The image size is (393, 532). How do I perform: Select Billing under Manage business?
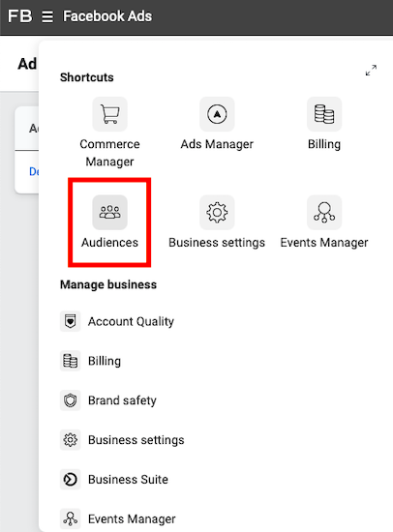(105, 361)
